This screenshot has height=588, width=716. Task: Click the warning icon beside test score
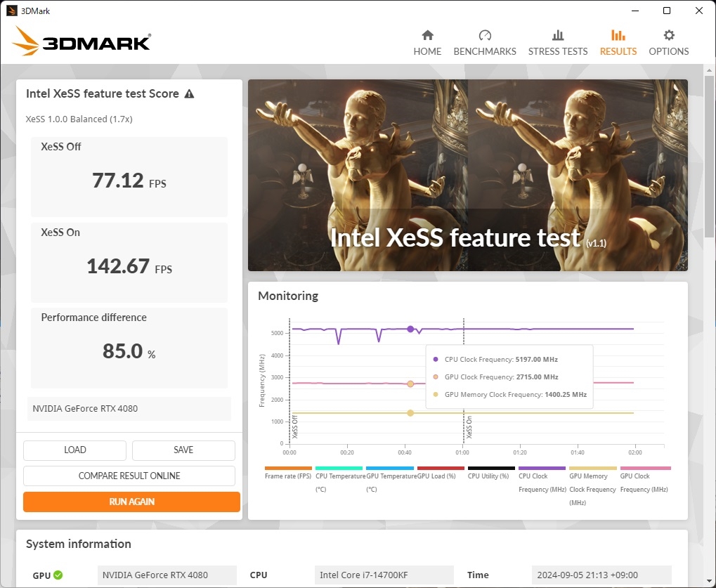[x=189, y=94]
